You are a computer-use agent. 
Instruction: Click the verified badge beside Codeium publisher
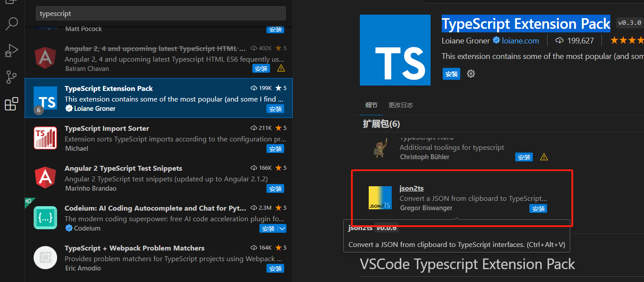[x=69, y=228]
